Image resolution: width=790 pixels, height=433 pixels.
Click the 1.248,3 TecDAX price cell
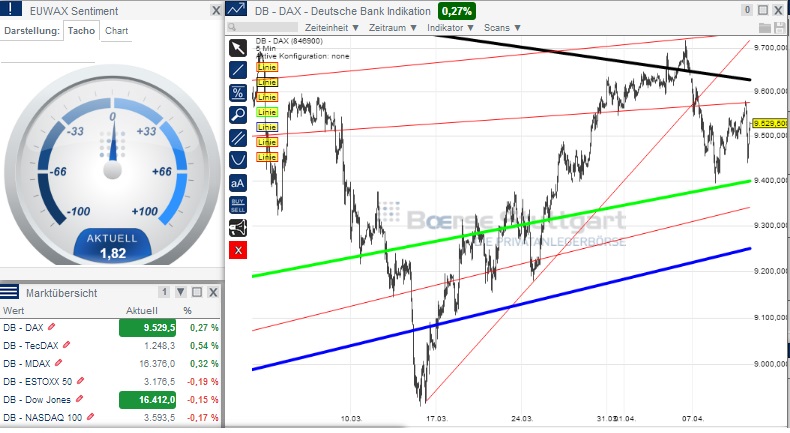click(160, 345)
